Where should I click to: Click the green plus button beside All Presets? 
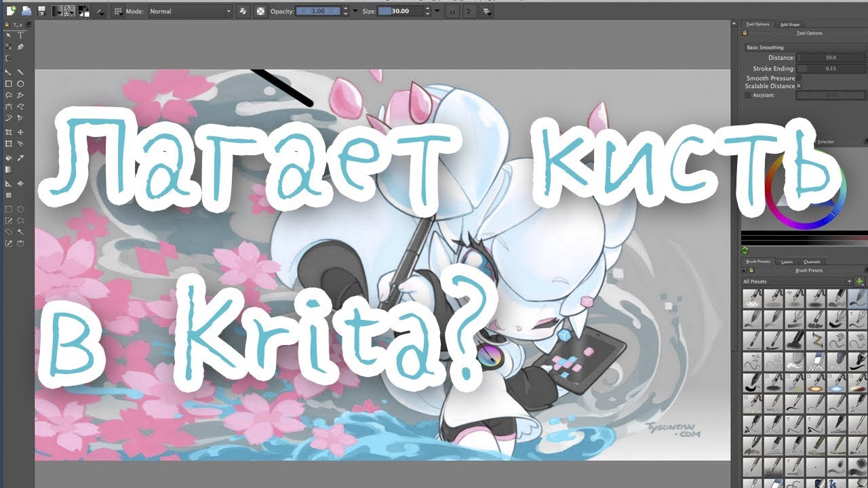[x=860, y=281]
